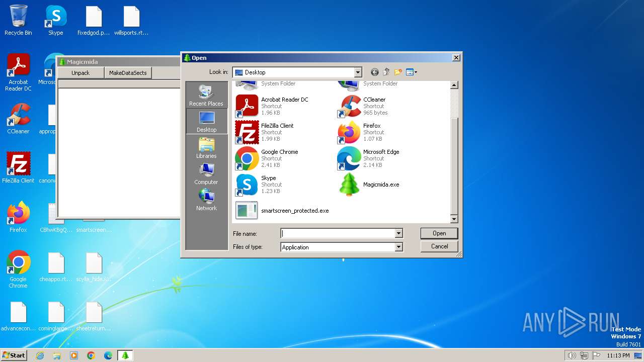Open the Start menu
This screenshot has height=362, width=644.
tap(14, 355)
